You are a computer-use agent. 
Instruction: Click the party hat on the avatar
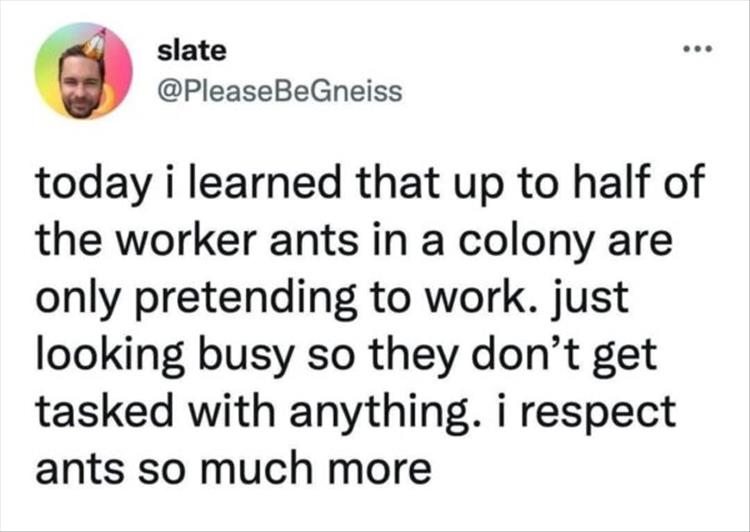(93, 43)
